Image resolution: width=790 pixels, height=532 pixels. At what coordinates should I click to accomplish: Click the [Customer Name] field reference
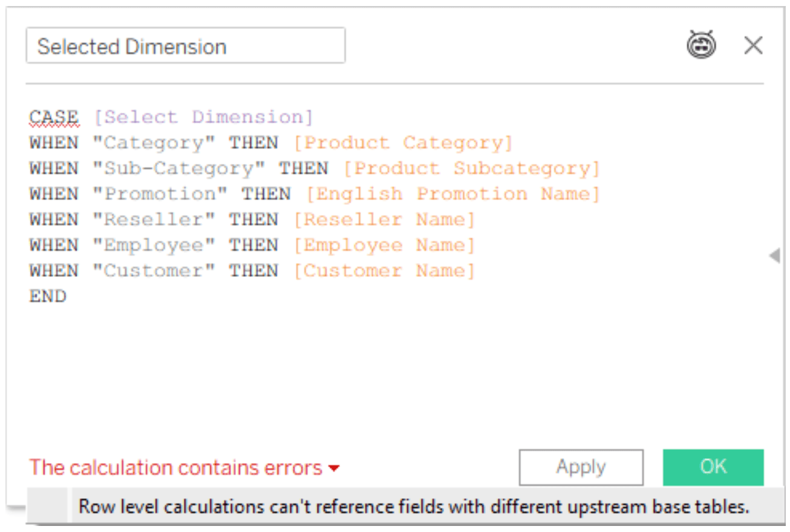[x=384, y=271]
